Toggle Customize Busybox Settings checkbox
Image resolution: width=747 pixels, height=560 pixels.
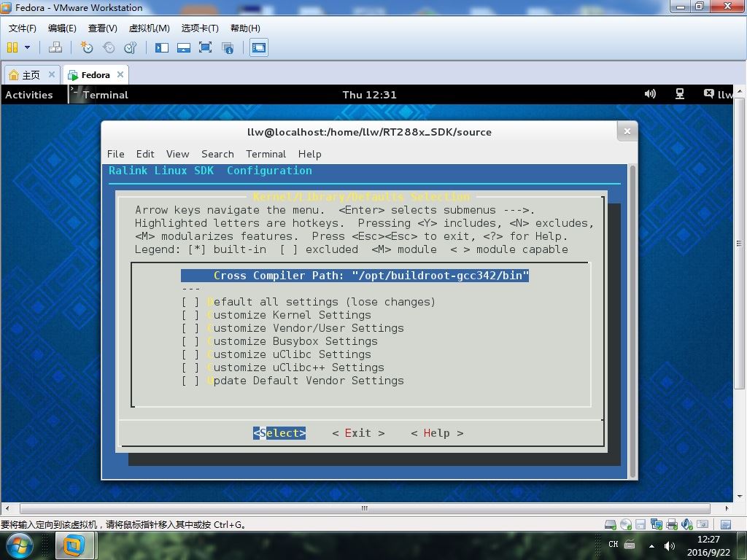pyautogui.click(x=190, y=341)
